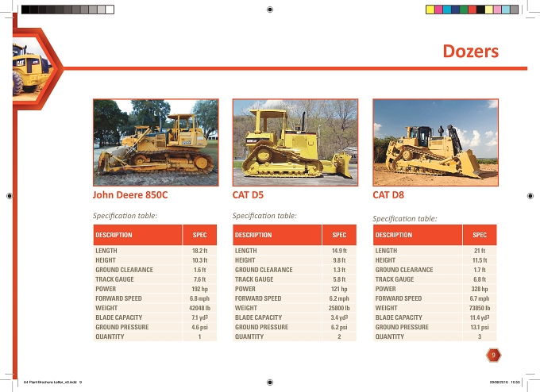Viewport: 540px width, 392px height.
Task: Click the right edge registration mark
Action: click(x=530, y=196)
